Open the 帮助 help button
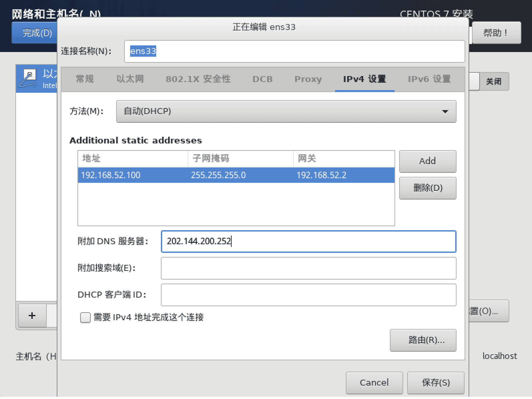532x399 pixels. point(496,33)
